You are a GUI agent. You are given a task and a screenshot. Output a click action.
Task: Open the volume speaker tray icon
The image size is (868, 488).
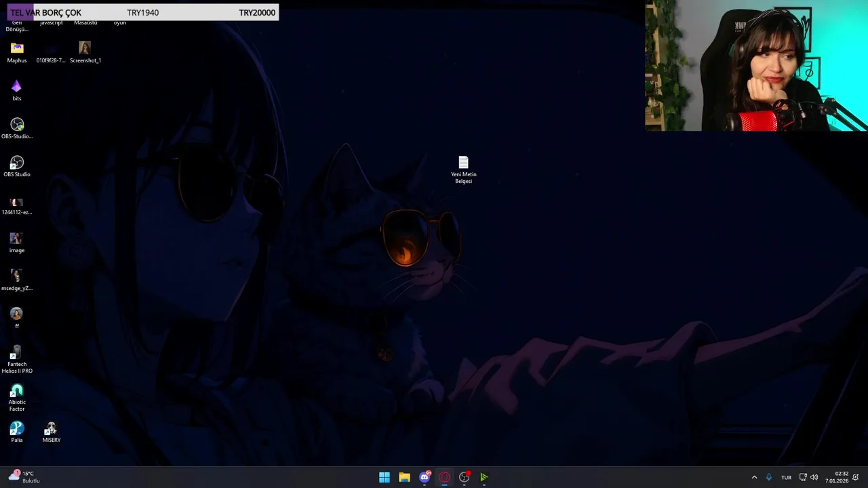click(814, 477)
